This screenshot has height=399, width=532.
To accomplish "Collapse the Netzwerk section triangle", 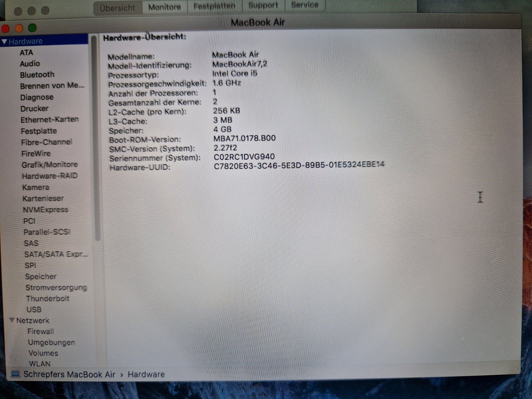I will coord(12,320).
